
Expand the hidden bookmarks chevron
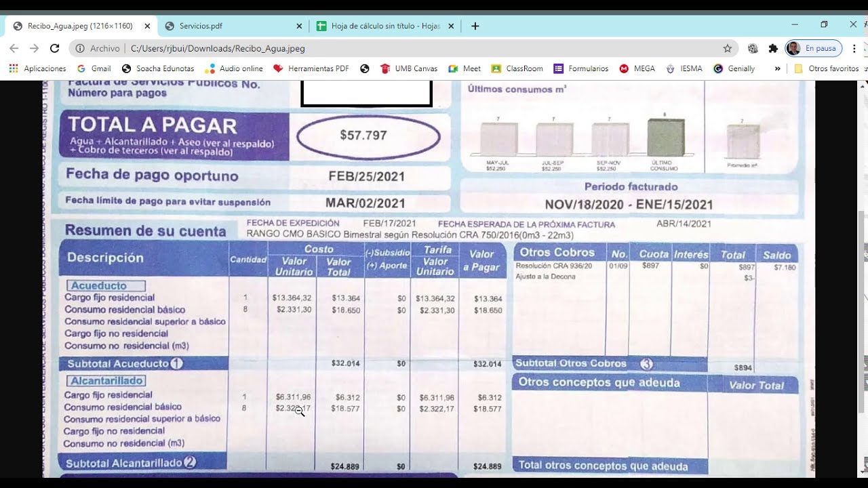tap(777, 68)
